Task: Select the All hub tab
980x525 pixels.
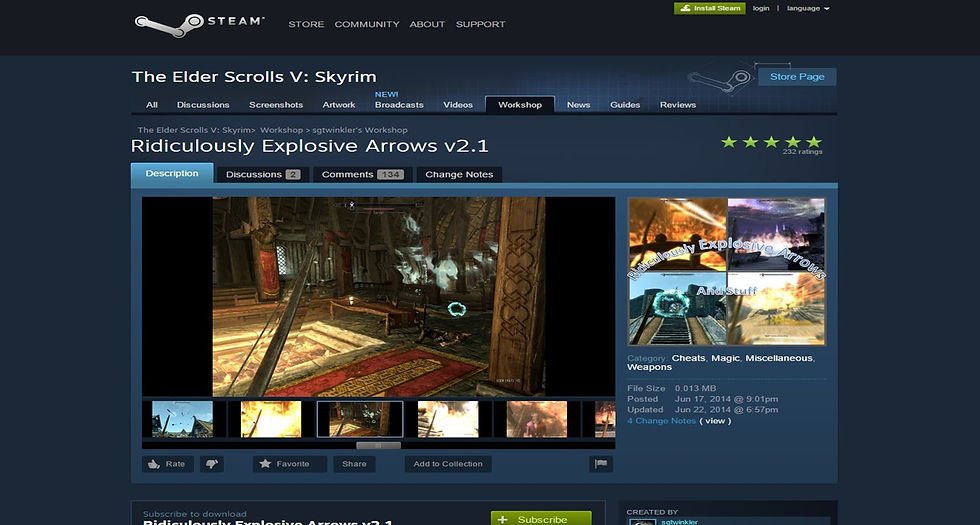Action: click(152, 105)
